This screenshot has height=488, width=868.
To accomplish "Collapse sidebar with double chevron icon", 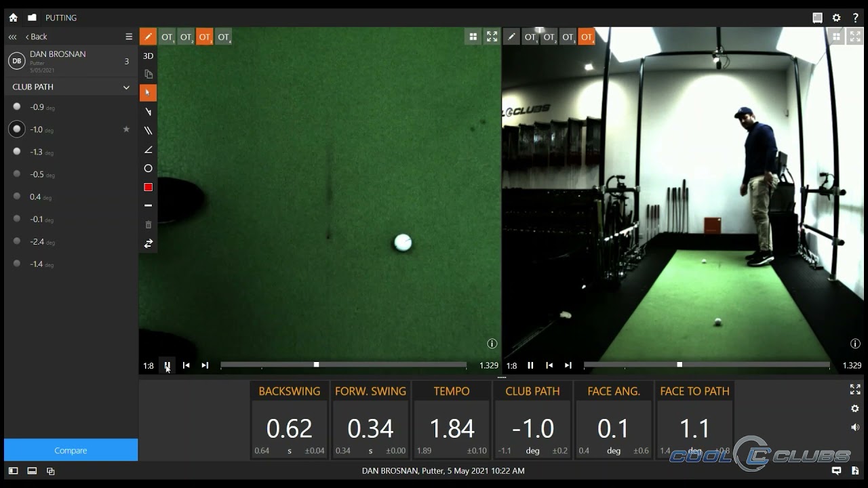I will [12, 37].
